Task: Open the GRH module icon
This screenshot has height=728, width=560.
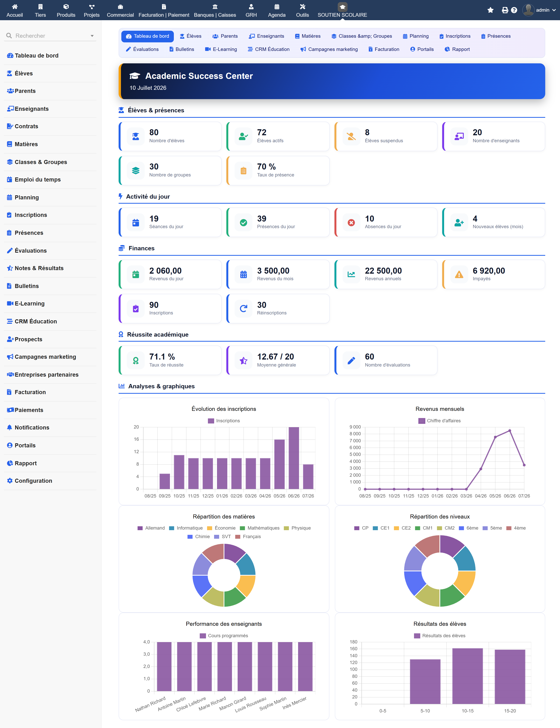Action: click(251, 7)
